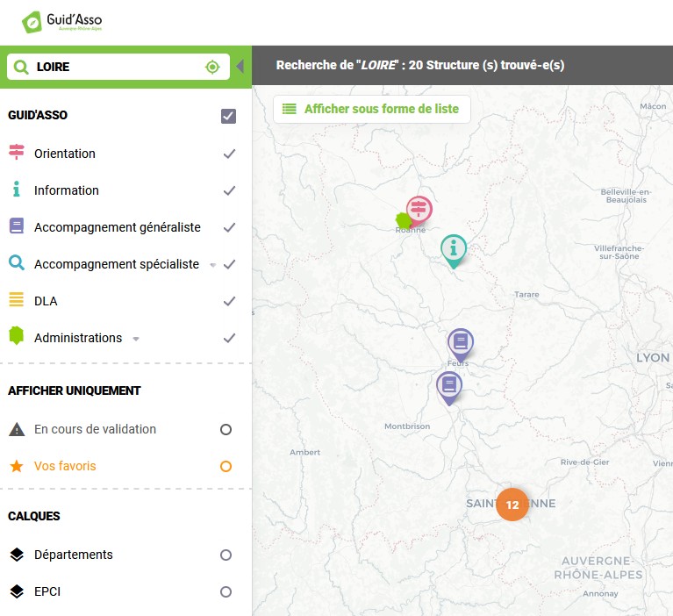Click the LOIRE search input field
Viewport: 673px width, 616px height.
(118, 67)
